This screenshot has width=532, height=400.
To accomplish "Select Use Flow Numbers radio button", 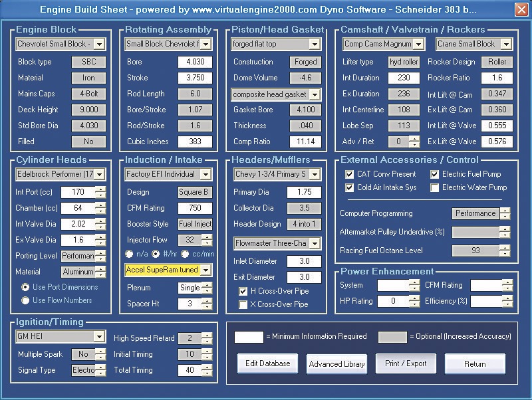I will coord(25,300).
